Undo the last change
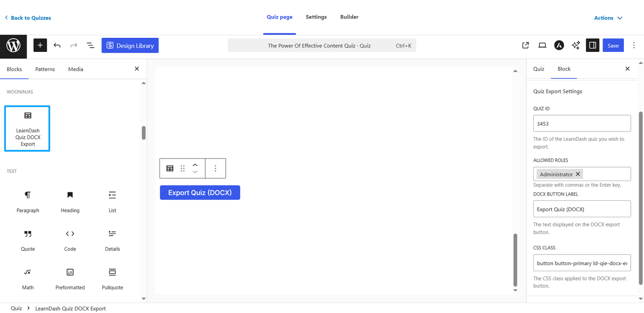 [x=57, y=45]
